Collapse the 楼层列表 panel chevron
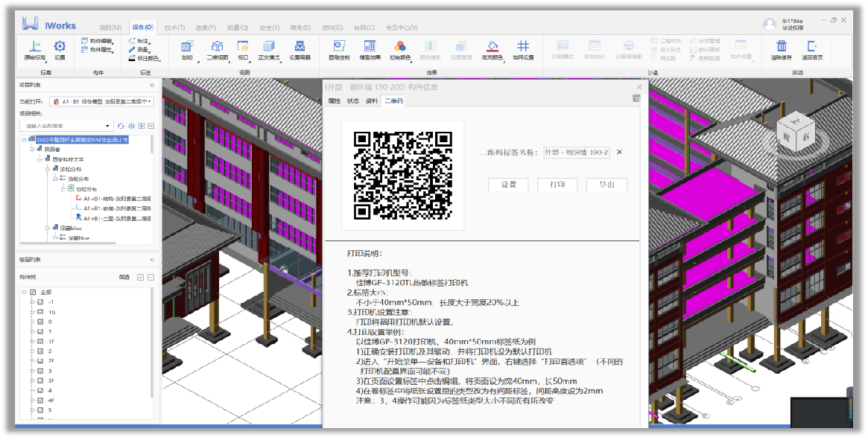 152,260
